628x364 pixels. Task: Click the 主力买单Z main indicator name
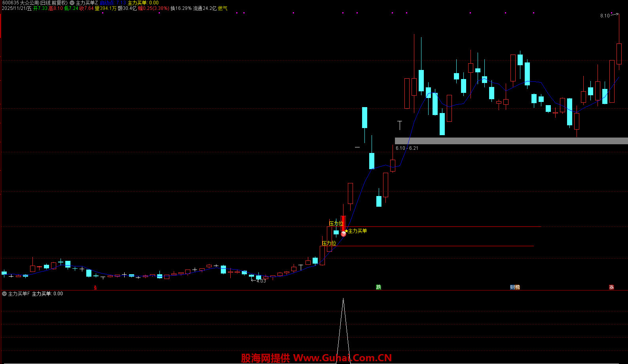[x=87, y=3]
